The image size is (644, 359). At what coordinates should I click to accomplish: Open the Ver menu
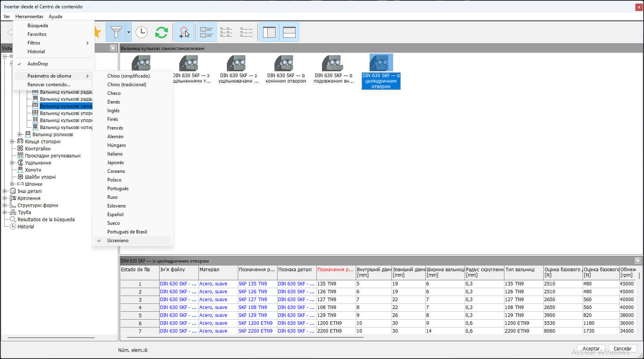[x=7, y=17]
